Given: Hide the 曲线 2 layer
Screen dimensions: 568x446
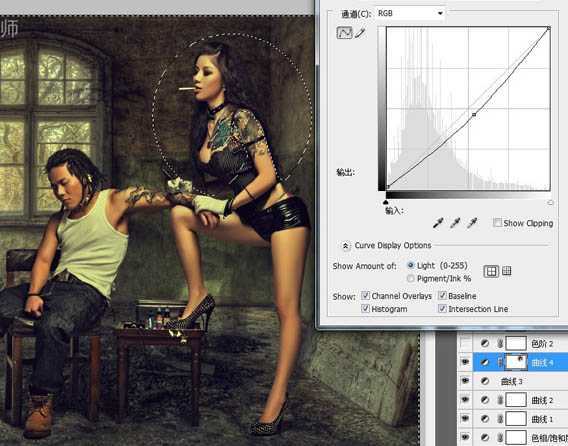Looking at the screenshot, I should (x=465, y=400).
